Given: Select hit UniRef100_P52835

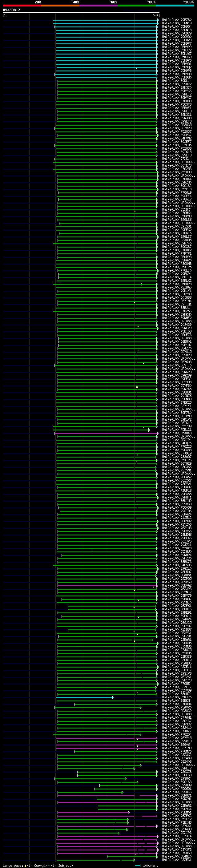Looking at the screenshot, I should point(177,125).
